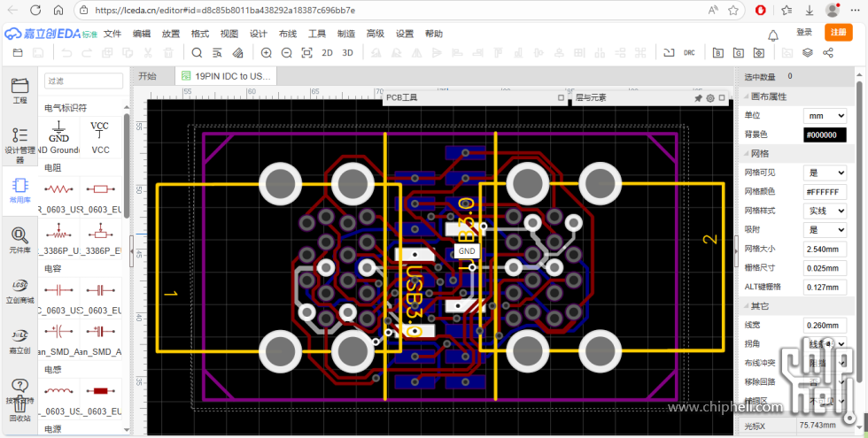This screenshot has width=868, height=438.
Task: Select the 常用库 common library panel
Action: click(19, 189)
